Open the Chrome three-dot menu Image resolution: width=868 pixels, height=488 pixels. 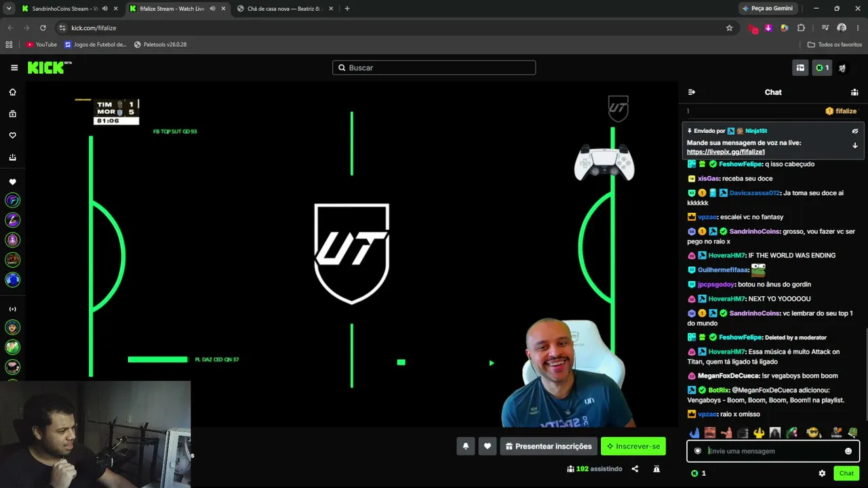pyautogui.click(x=858, y=28)
